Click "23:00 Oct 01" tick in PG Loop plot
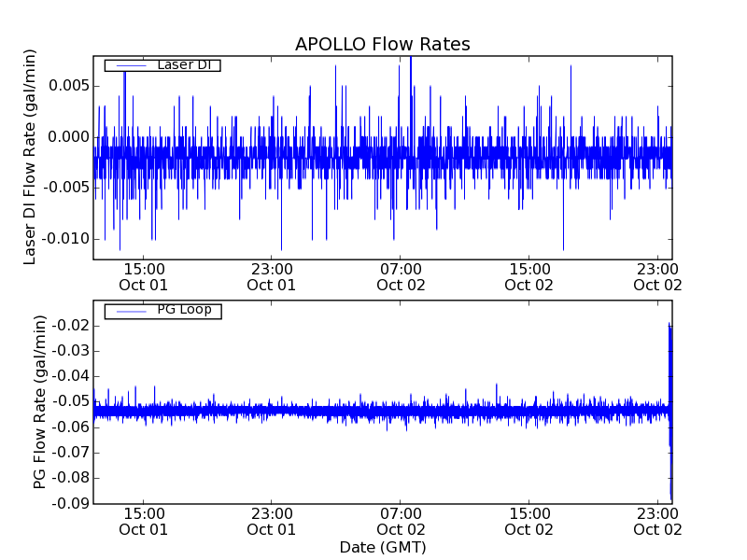 tap(272, 522)
